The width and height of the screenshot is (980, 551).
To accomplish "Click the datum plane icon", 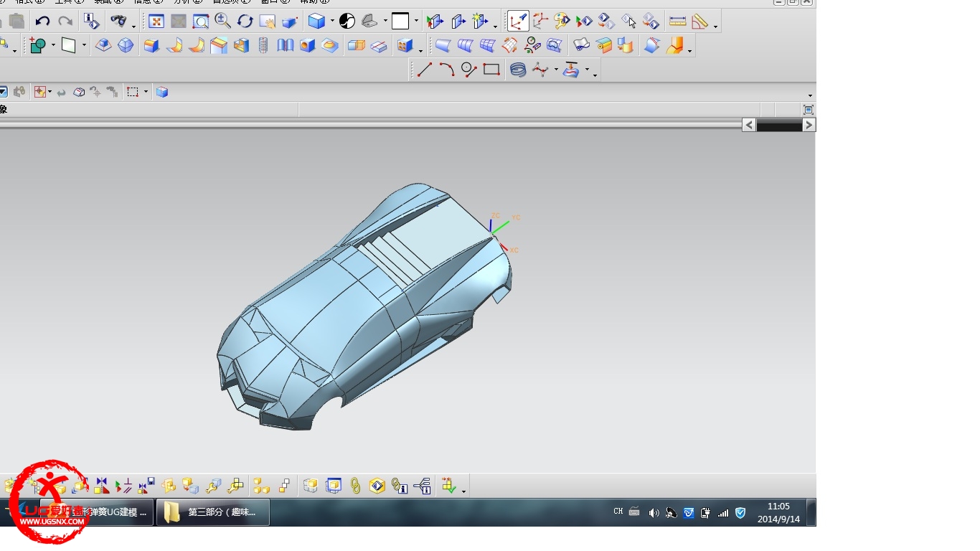I will coord(69,46).
